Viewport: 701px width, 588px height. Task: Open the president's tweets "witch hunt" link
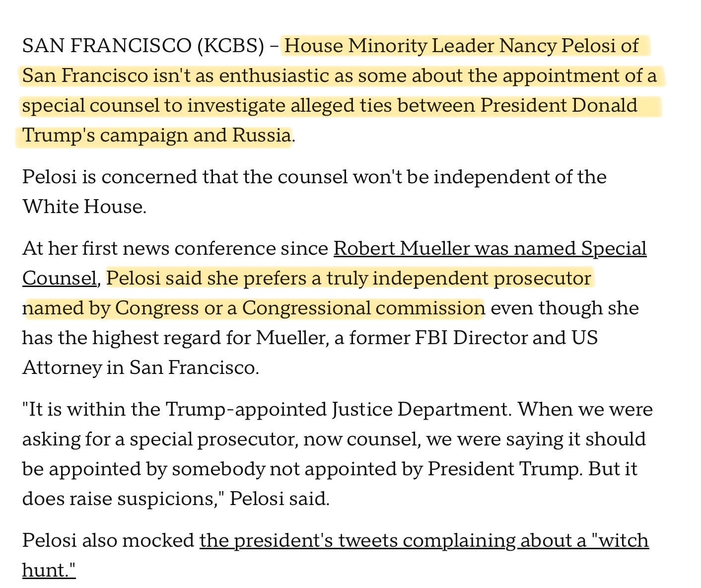423,540
